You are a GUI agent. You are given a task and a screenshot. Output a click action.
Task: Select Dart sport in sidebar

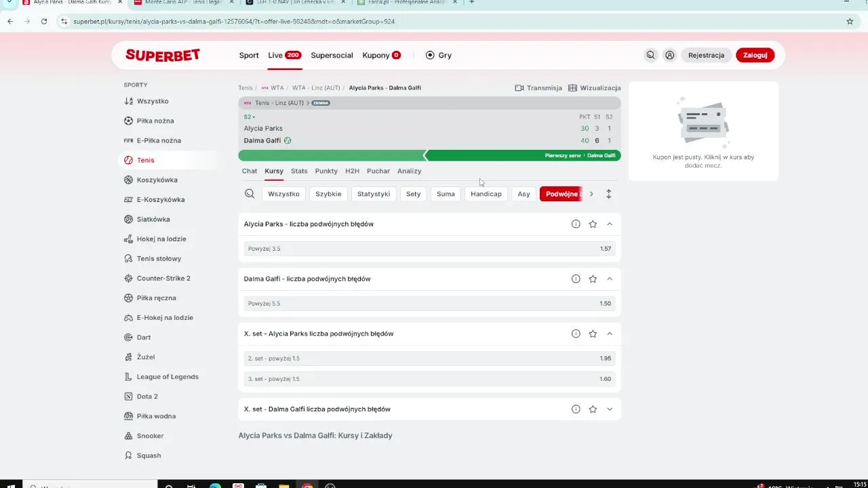144,337
